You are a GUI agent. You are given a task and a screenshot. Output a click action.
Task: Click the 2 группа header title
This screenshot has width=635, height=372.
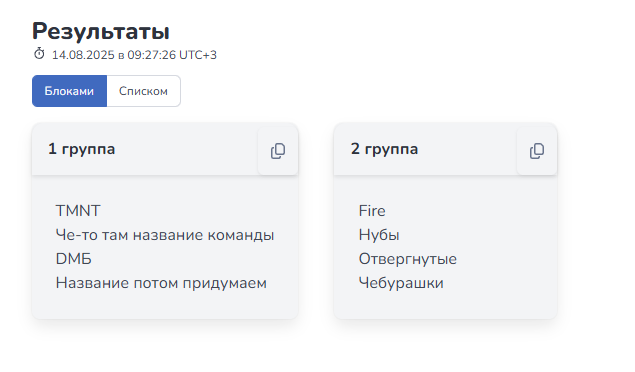point(384,149)
